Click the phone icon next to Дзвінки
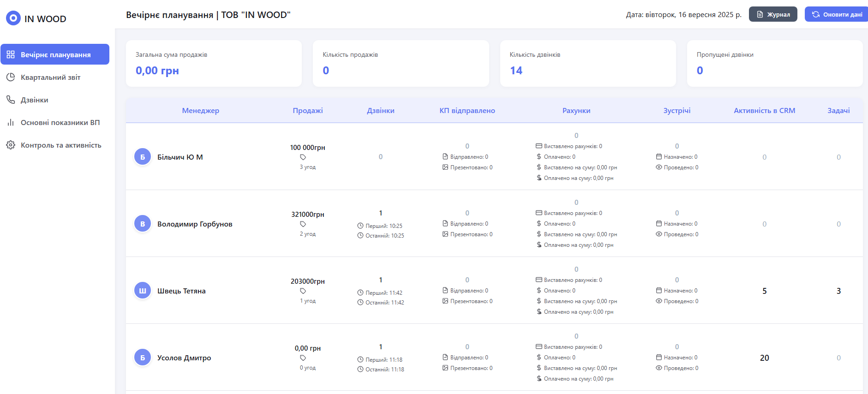The image size is (868, 394). tap(11, 100)
